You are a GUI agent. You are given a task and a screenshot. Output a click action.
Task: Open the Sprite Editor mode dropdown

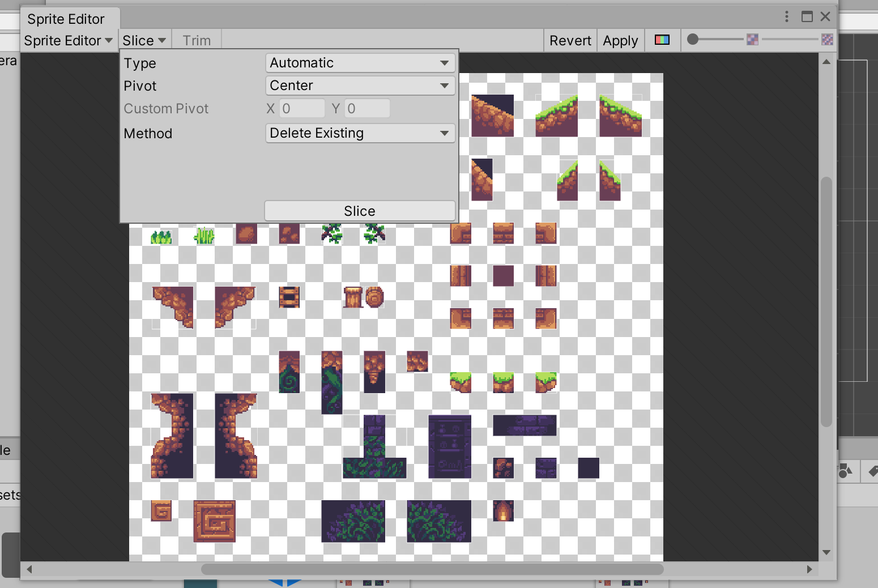pyautogui.click(x=68, y=40)
